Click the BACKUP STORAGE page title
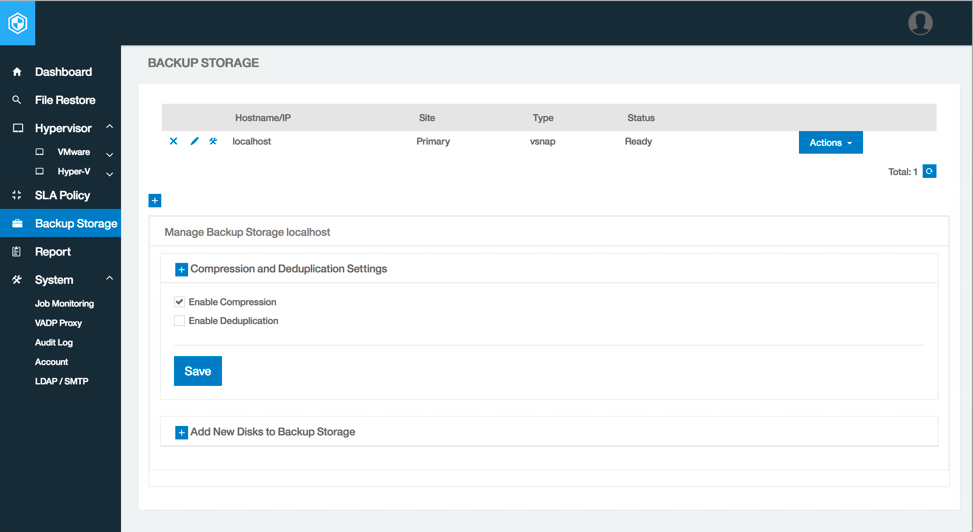The image size is (973, 532). [204, 63]
